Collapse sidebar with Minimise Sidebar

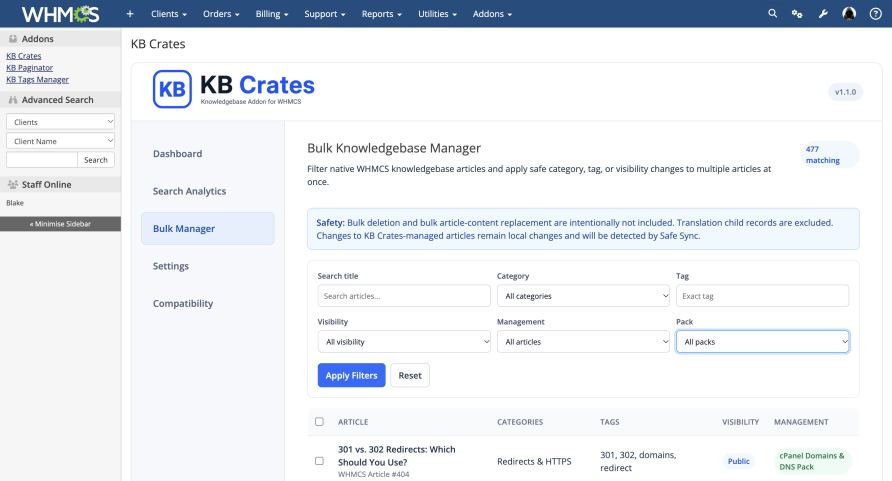pos(60,223)
